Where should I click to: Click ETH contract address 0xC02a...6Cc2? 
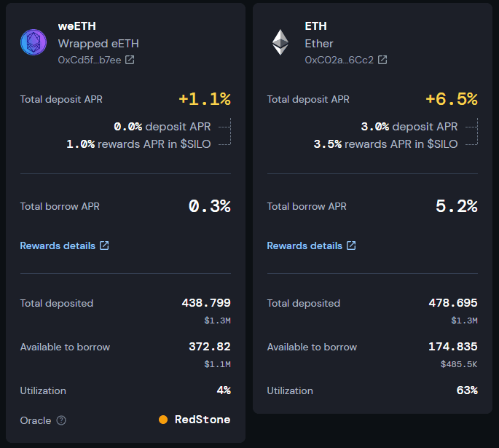(x=339, y=60)
